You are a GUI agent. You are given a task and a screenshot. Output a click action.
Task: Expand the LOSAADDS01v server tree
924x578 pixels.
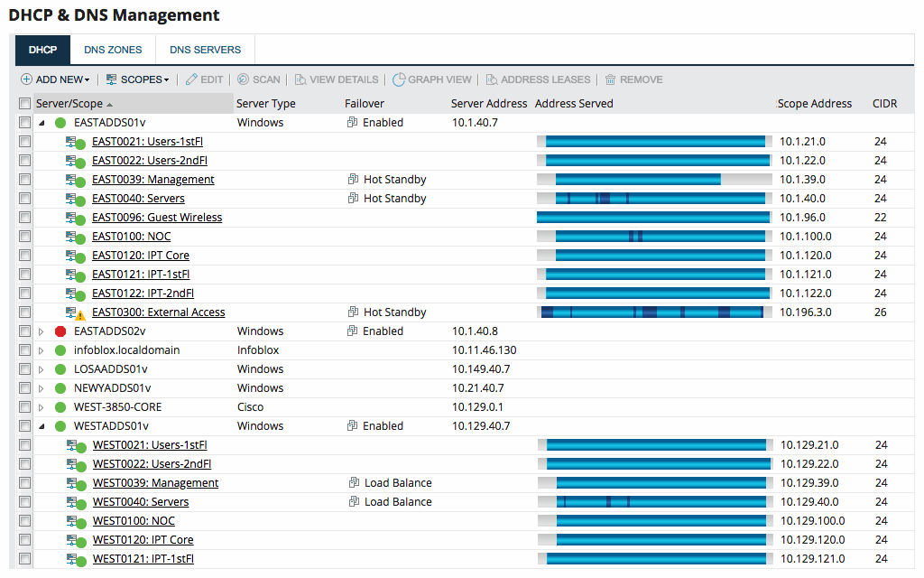click(42, 368)
